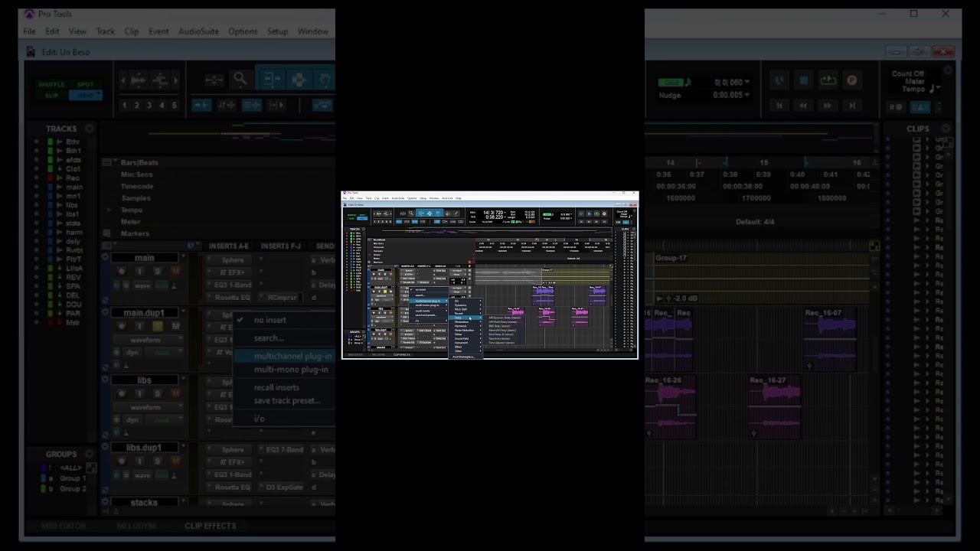Click the Online button left of Stop
The image size is (980, 551).
pos(581,214)
